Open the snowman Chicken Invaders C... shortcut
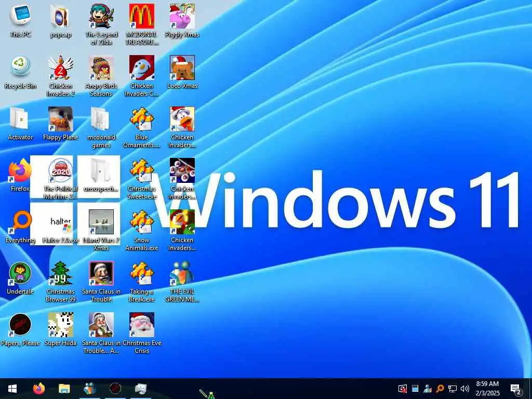This screenshot has width=532, height=399. pos(141,68)
